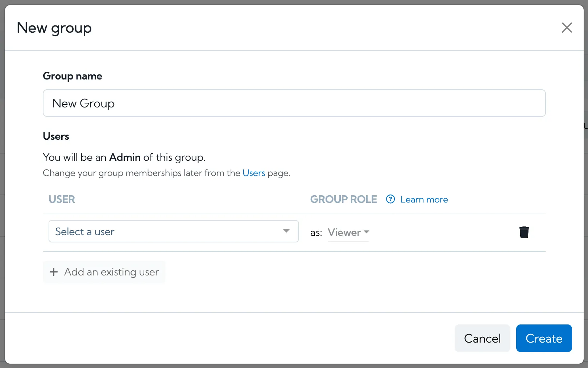Cancel group creation
The image size is (588, 368).
[482, 338]
